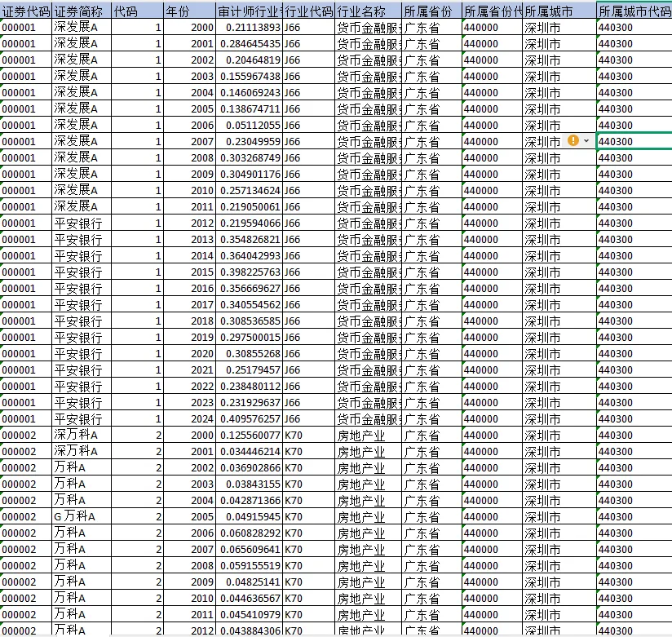Open the error options dropdown arrow
This screenshot has height=637, width=672.
586,140
